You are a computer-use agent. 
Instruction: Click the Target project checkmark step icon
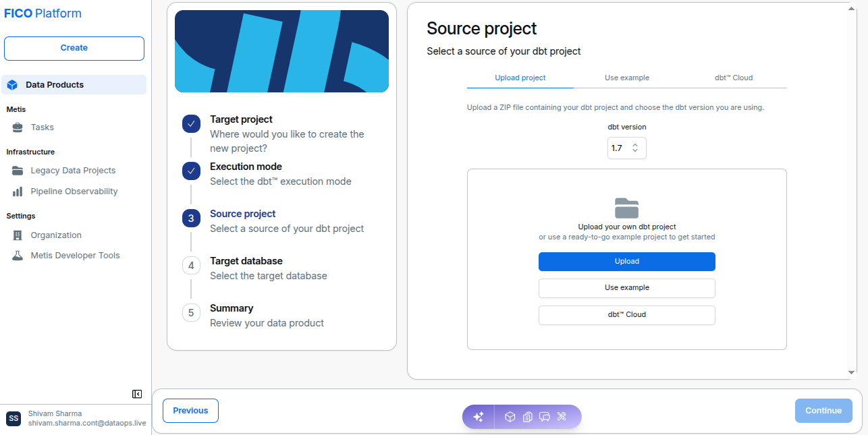coord(192,124)
